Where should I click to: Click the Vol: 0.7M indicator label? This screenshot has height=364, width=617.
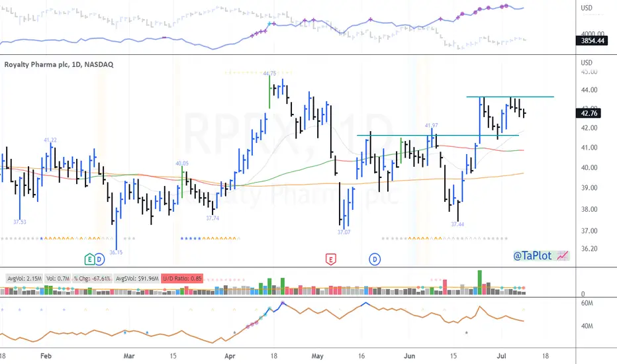pos(58,279)
